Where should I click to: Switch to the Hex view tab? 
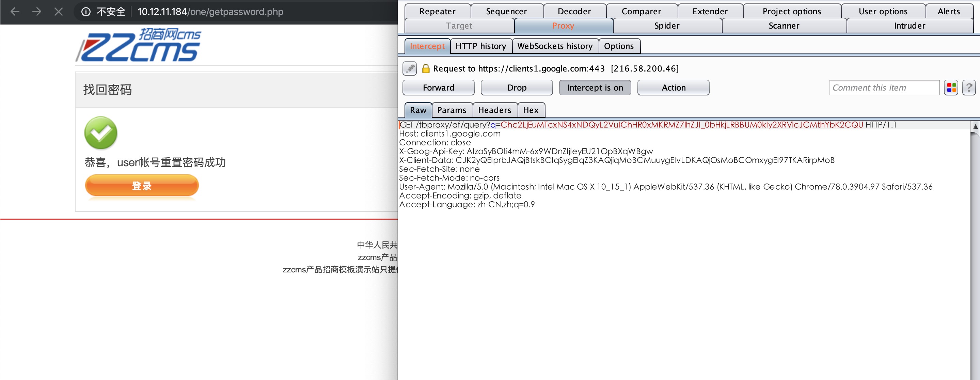(530, 110)
